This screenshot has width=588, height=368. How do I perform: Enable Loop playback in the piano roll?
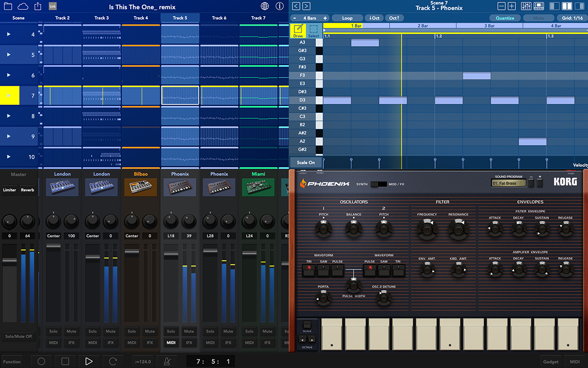pos(347,18)
